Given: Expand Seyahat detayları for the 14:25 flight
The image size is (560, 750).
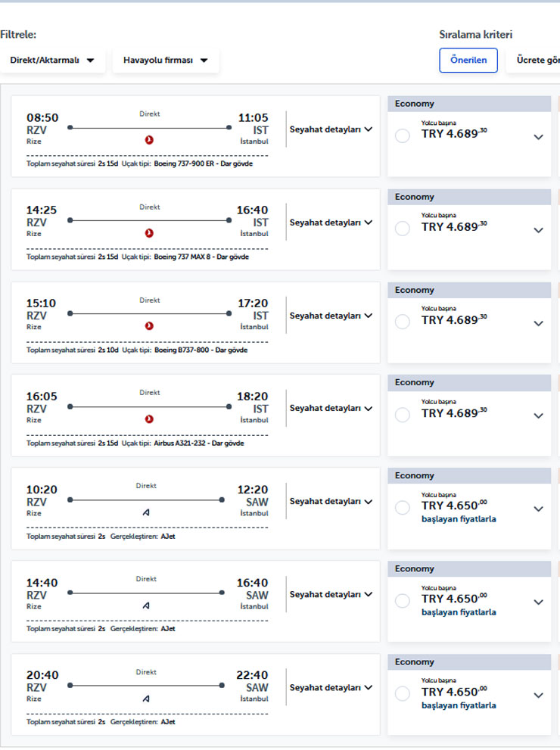Looking at the screenshot, I should coord(331,223).
